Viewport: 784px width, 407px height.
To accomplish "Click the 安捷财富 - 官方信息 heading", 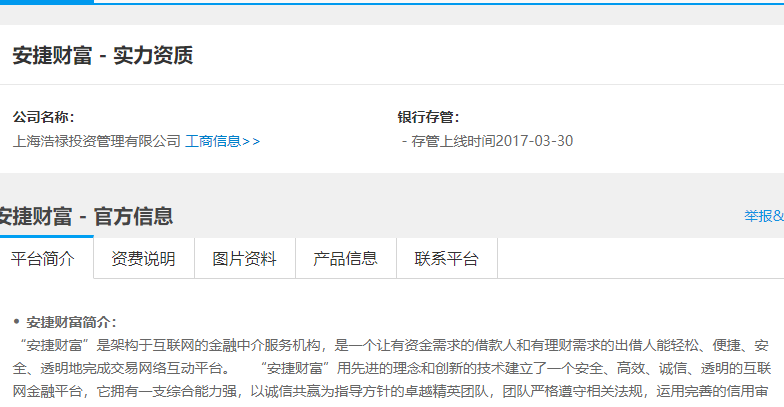I will tap(86, 216).
